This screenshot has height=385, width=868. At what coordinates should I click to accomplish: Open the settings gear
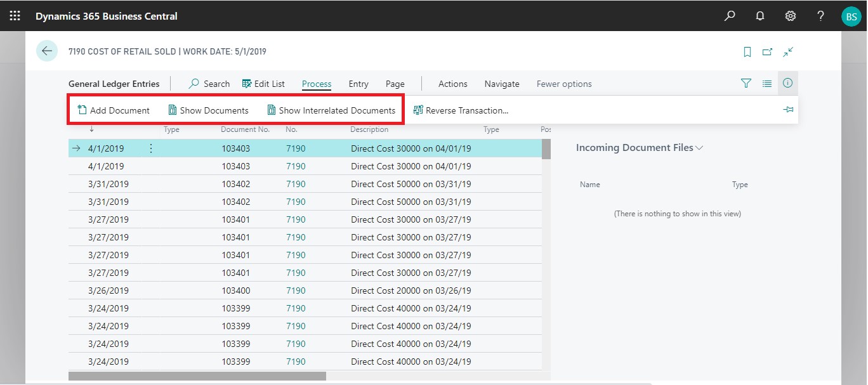(791, 16)
